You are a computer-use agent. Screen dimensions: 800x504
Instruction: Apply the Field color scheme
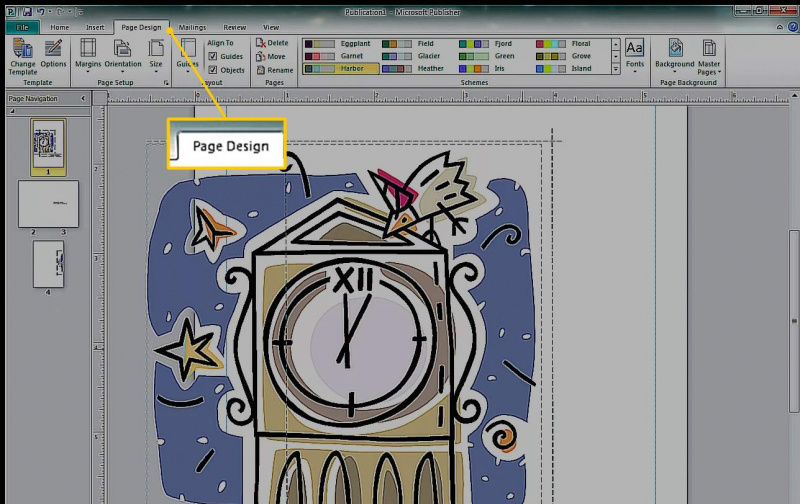[x=417, y=44]
